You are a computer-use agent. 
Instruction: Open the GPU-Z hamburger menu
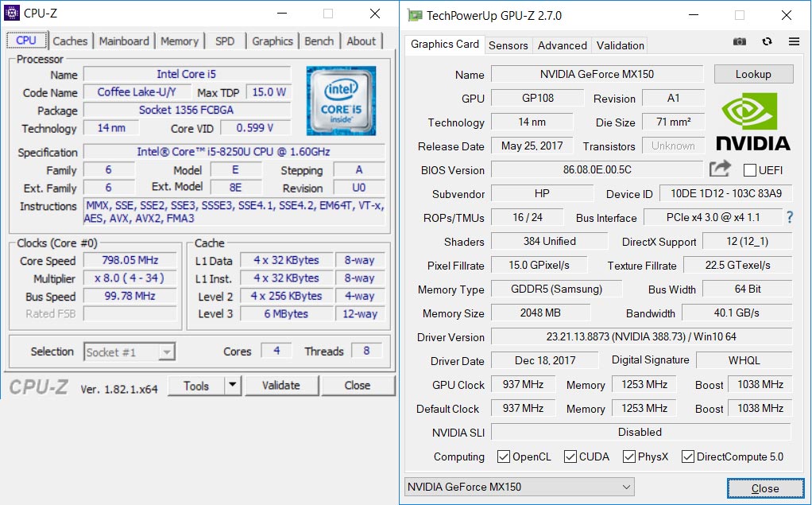click(x=794, y=41)
